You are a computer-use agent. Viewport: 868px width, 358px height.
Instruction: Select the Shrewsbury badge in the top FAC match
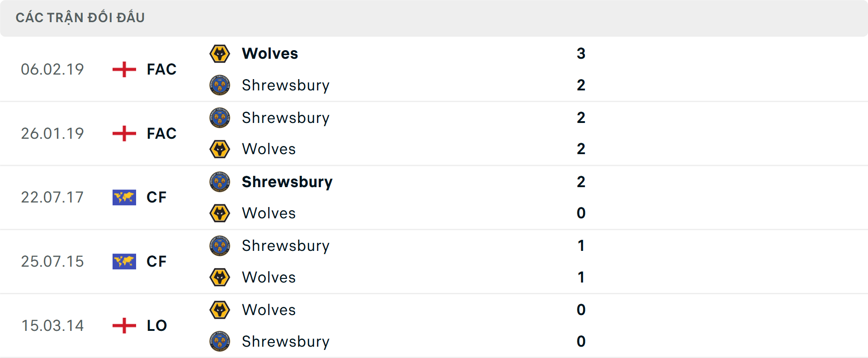pos(220,85)
